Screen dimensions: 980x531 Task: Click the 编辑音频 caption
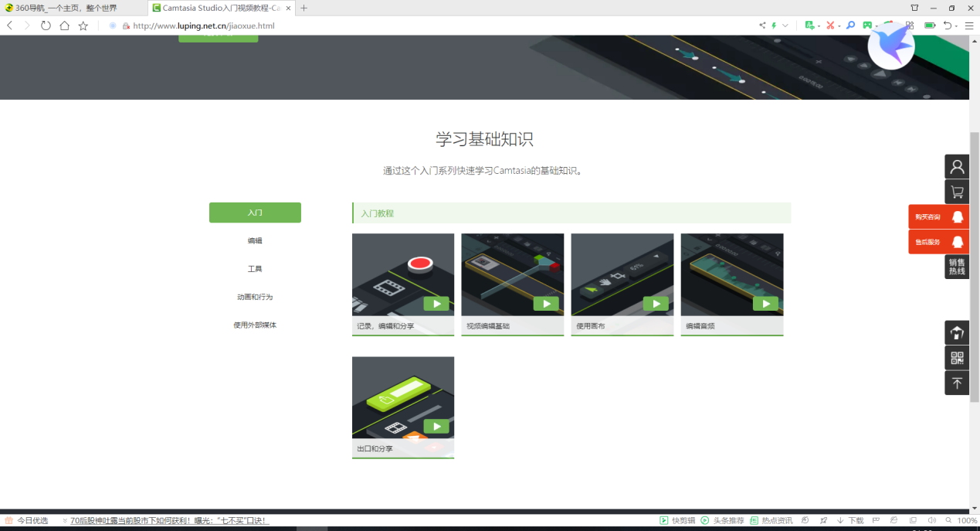click(x=700, y=326)
